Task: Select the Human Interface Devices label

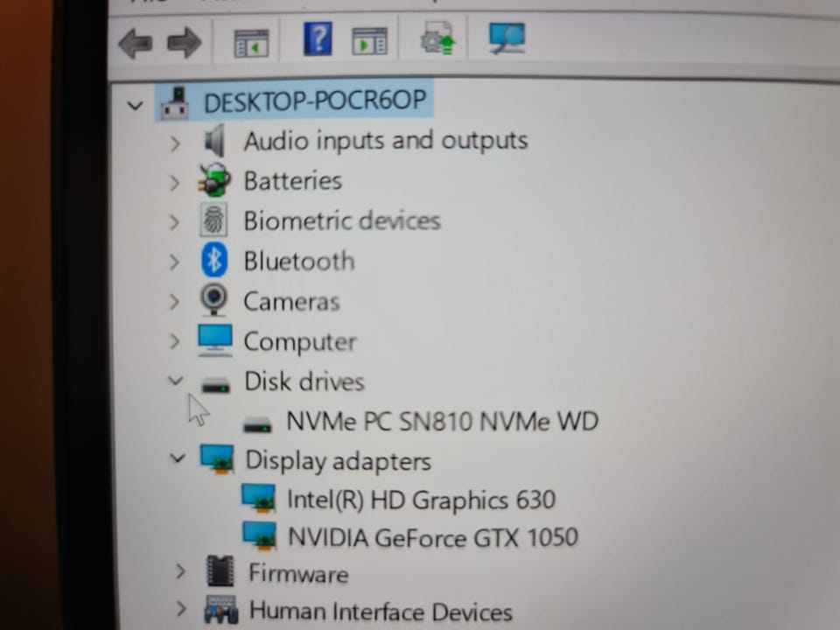Action: [381, 612]
